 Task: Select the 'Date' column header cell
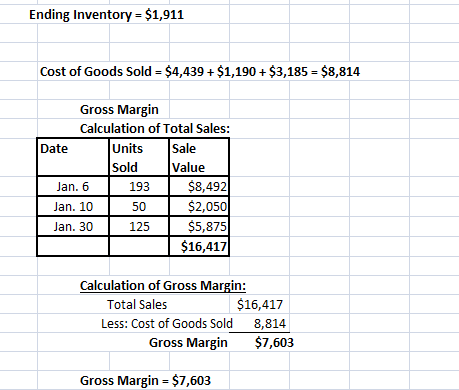click(x=73, y=157)
